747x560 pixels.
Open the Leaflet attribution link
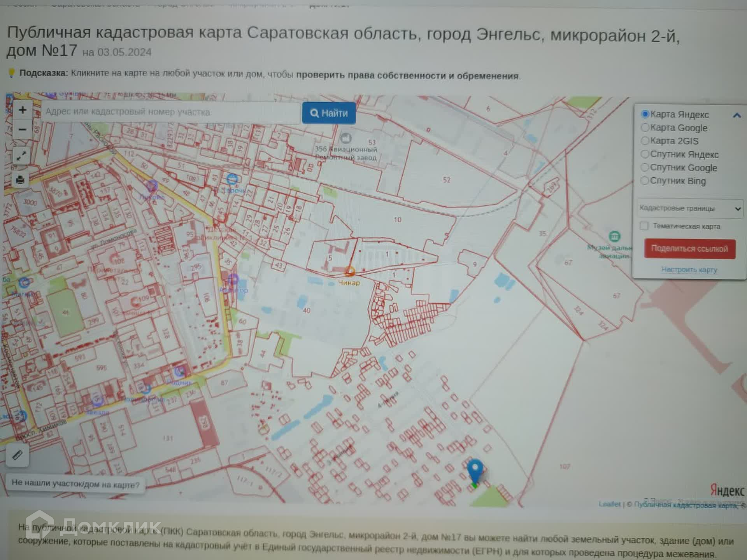[x=609, y=504]
